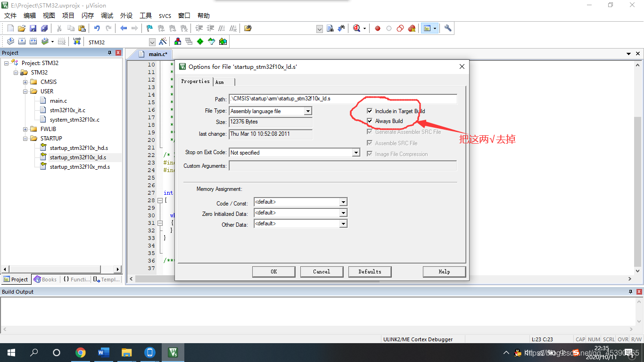The image size is (644, 362).
Task: Open Options for Target magic wand
Action: click(x=163, y=41)
